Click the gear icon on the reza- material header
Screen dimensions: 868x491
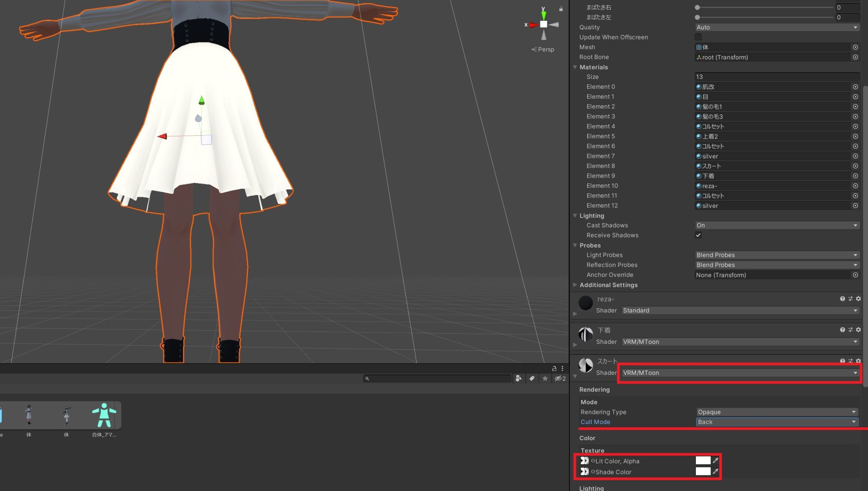[x=858, y=299]
